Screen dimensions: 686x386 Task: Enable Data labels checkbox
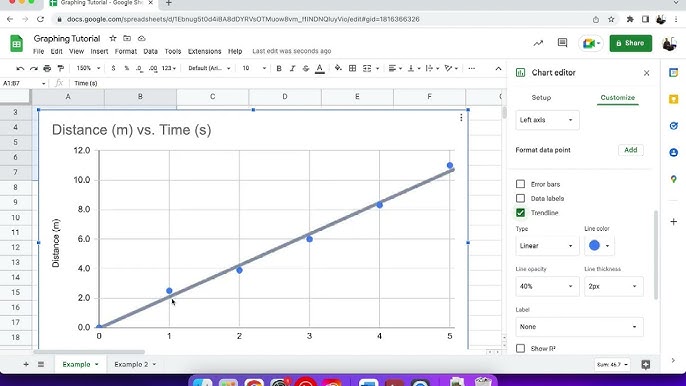pyautogui.click(x=520, y=198)
